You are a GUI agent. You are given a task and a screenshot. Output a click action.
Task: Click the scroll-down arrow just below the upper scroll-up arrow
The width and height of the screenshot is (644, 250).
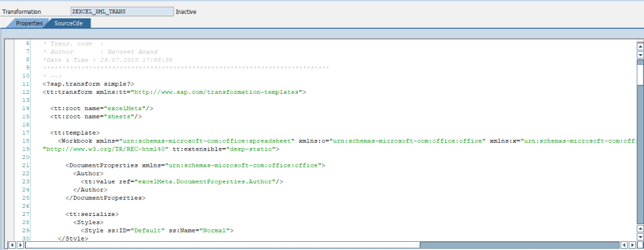pyautogui.click(x=640, y=55)
